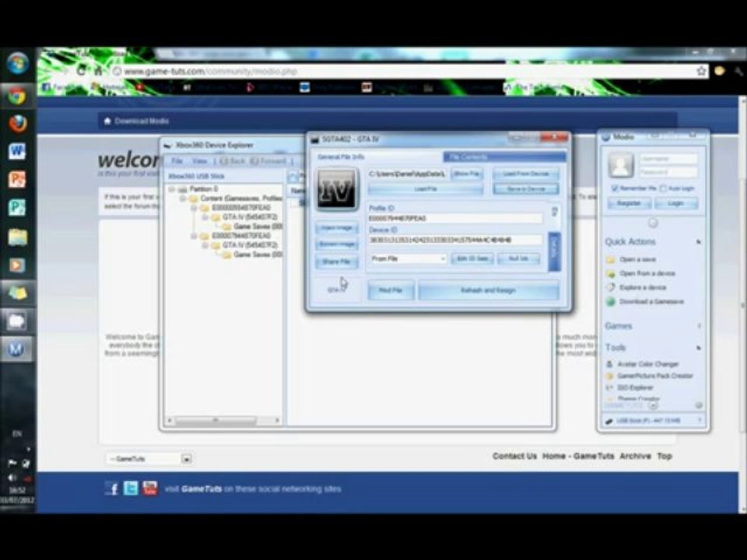Click Rehash and Resign button
This screenshot has width=747, height=560.
[489, 290]
